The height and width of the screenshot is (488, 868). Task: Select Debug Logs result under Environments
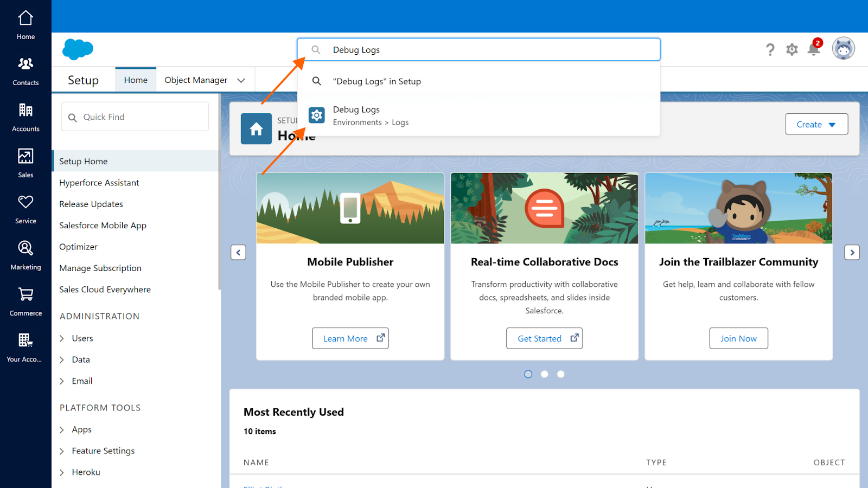pos(356,115)
